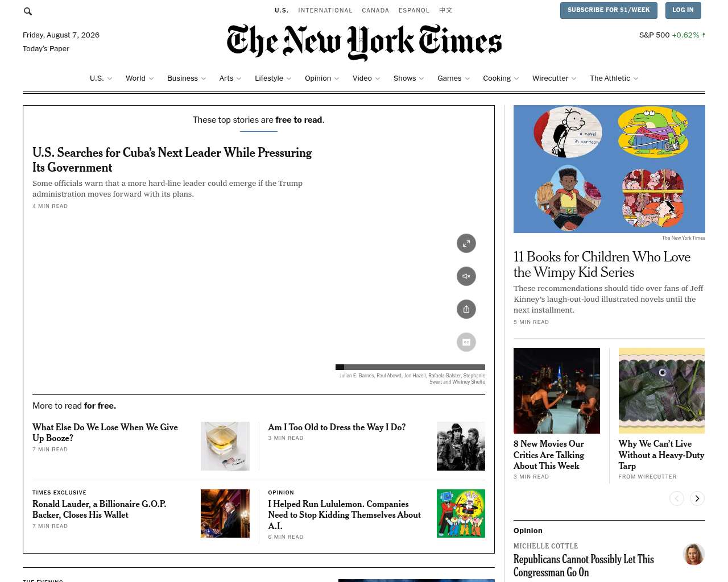
Task: Click the Log In button
Action: point(683,10)
